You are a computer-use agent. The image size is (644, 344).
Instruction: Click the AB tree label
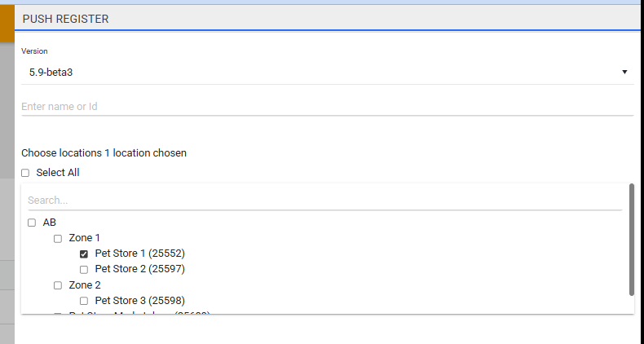50,223
